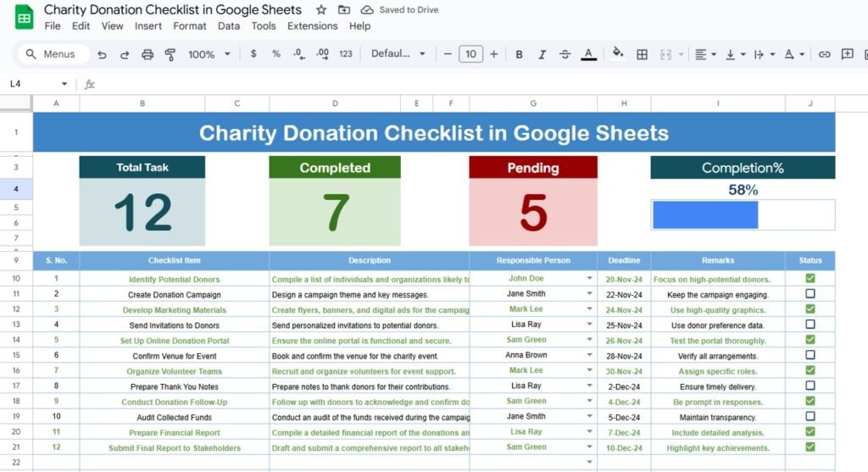The height and width of the screenshot is (472, 868).
Task: Decrease font size with minus button
Action: point(448,53)
